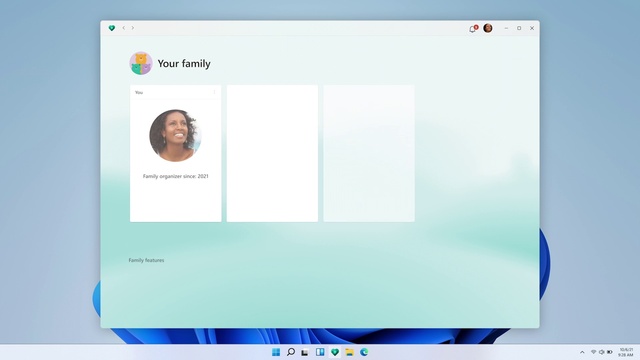Click the 'Your family' heading
This screenshot has height=360, width=640.
point(184,64)
